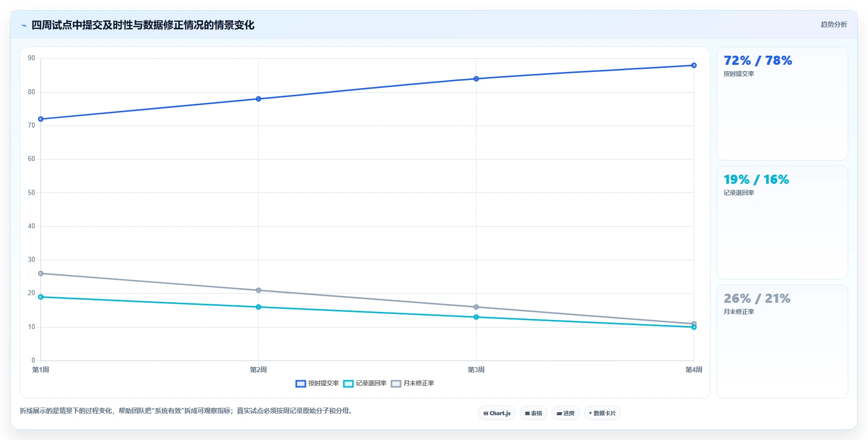Click the gray 第1周 point at 26

41,273
